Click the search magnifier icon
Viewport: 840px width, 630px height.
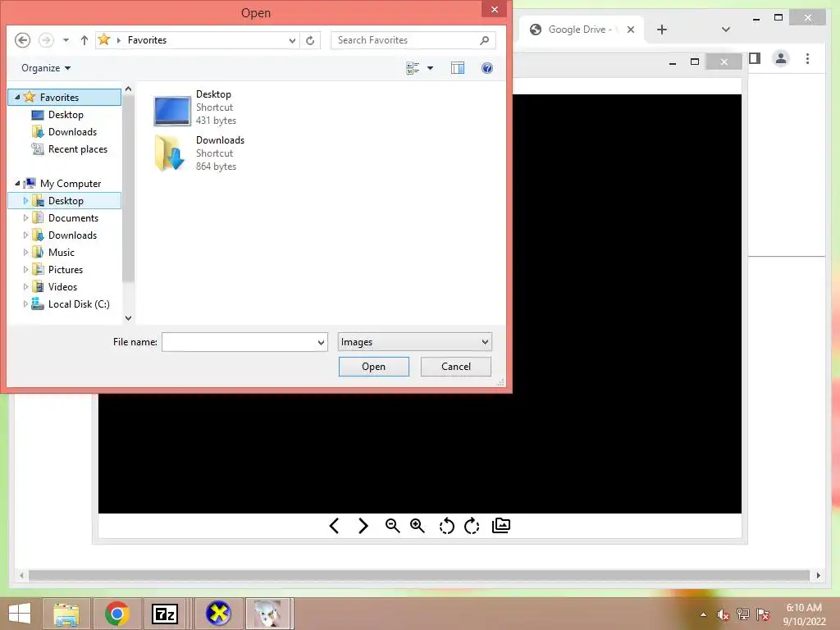point(484,40)
